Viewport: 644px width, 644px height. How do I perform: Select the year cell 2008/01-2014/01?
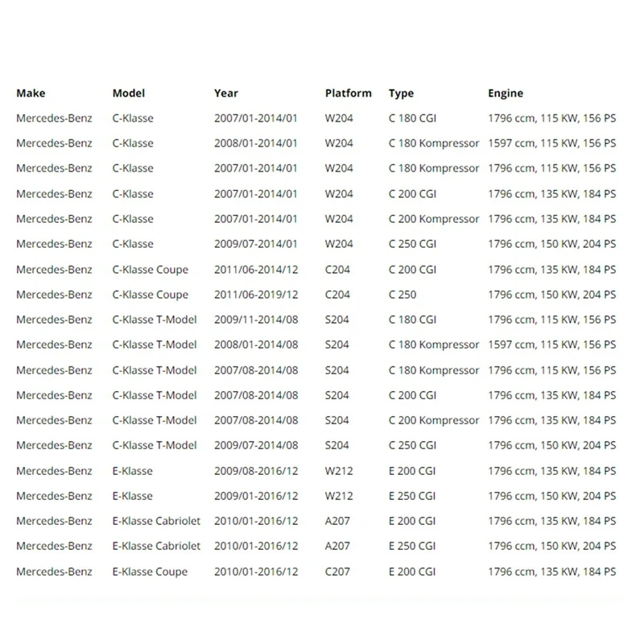point(256,143)
